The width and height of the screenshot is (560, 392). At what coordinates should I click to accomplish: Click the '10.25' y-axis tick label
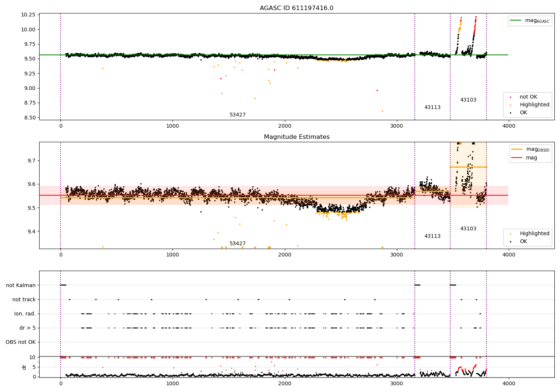[29, 15]
